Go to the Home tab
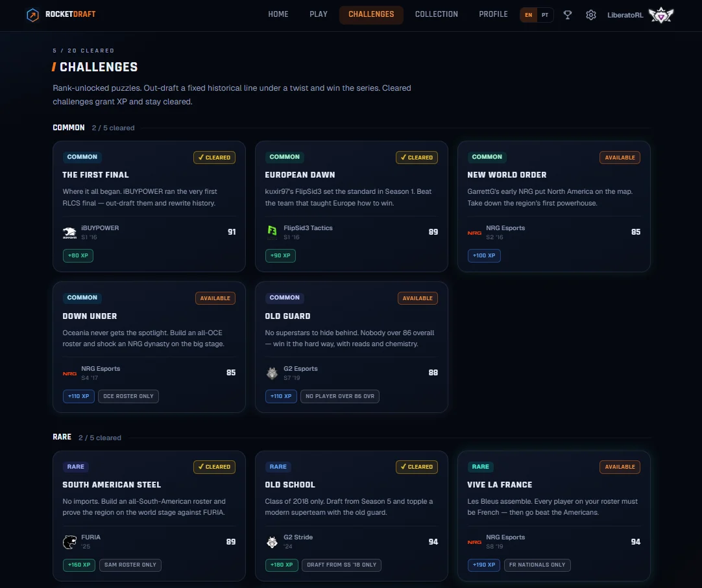Screen dimensions: 702x588 click(278, 14)
